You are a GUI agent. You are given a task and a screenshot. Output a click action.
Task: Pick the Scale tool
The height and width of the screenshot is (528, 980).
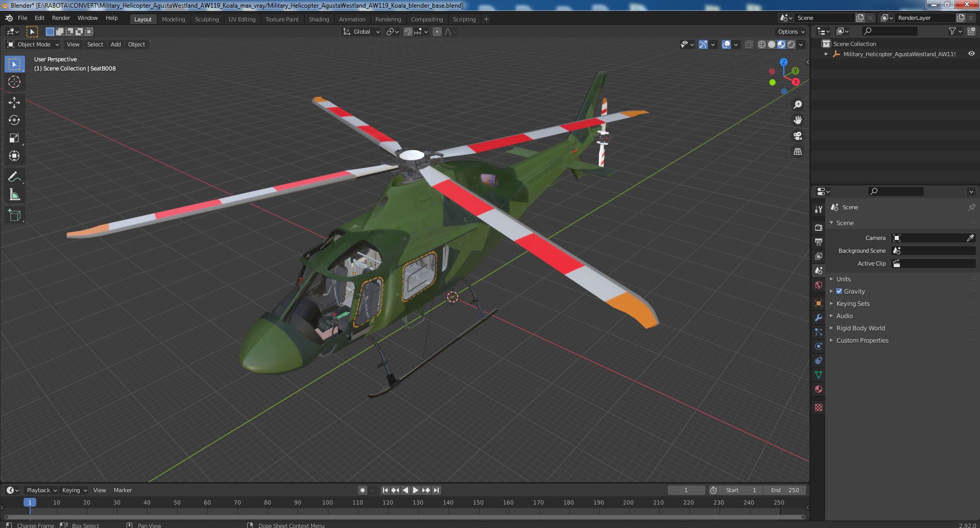14,138
